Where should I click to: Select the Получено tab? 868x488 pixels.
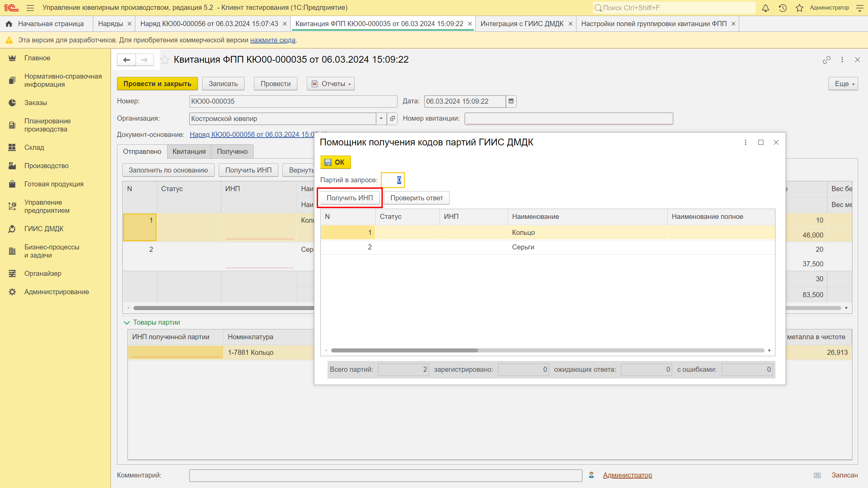point(232,151)
